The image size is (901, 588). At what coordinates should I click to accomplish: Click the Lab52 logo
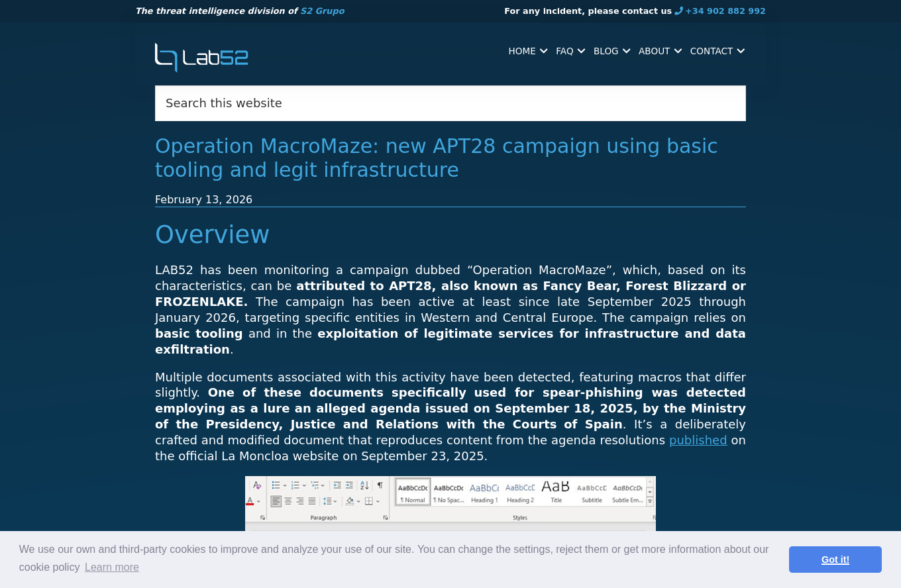point(201,58)
